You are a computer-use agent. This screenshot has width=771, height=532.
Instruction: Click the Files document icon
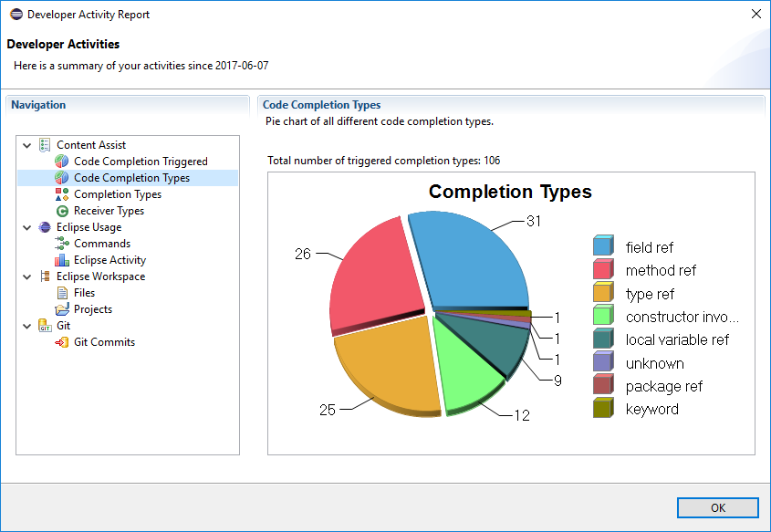pos(62,293)
